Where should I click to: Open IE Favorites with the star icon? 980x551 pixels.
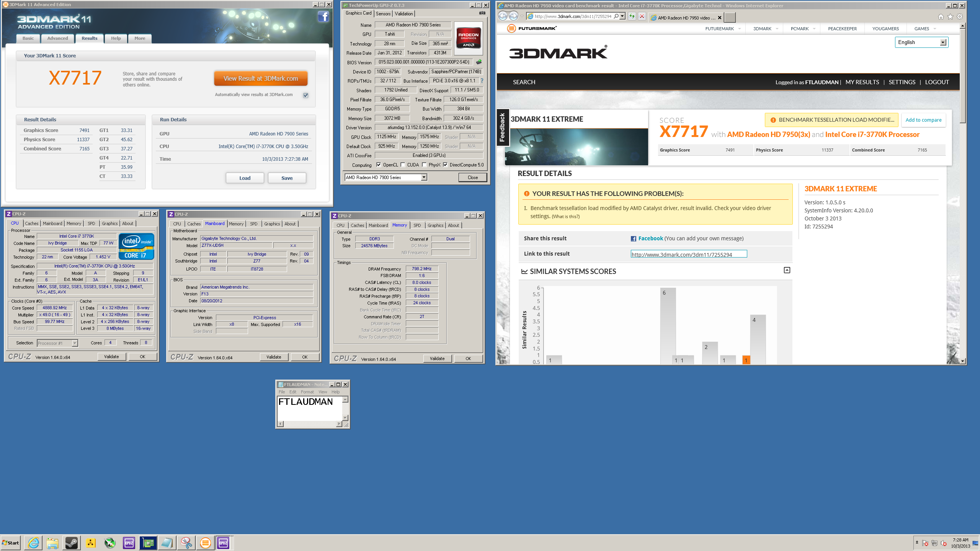click(x=950, y=16)
